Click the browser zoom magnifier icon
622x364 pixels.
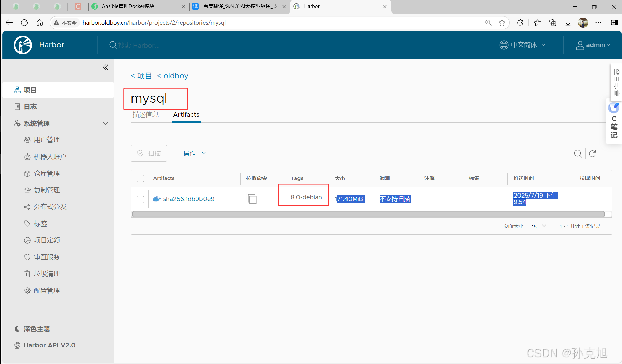point(488,23)
